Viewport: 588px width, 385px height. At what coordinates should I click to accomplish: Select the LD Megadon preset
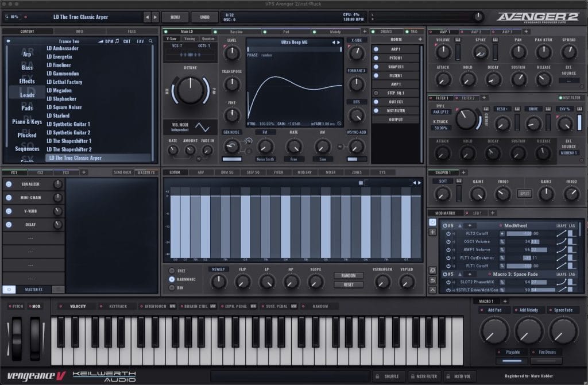59,90
